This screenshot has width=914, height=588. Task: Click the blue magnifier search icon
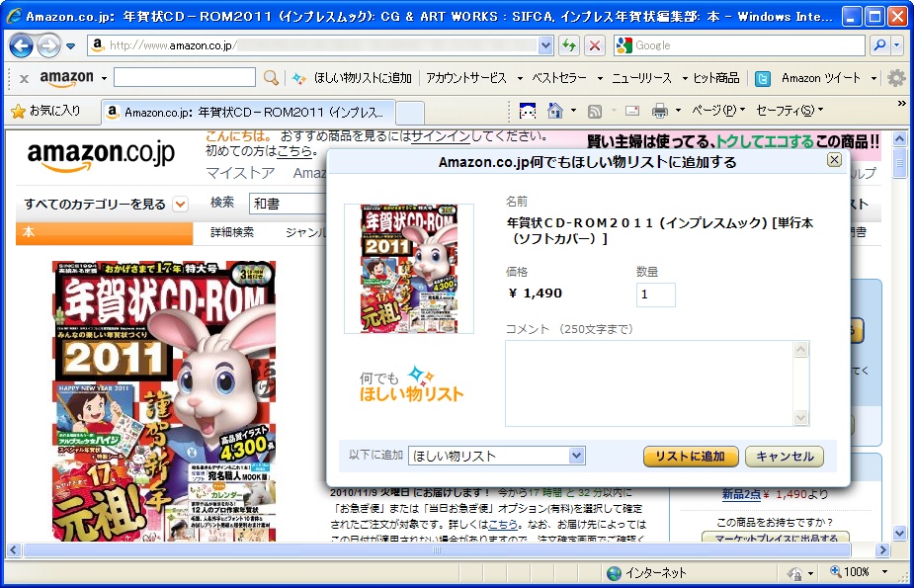(879, 44)
